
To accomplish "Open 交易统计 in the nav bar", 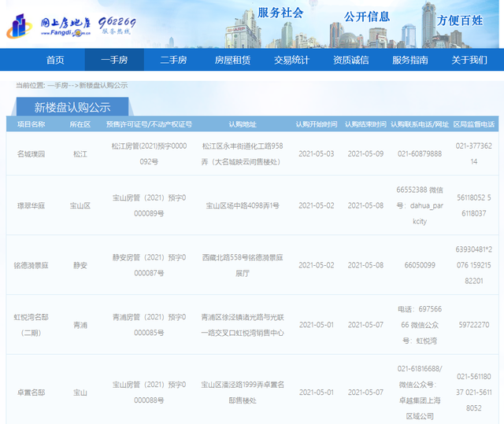I will tap(292, 60).
